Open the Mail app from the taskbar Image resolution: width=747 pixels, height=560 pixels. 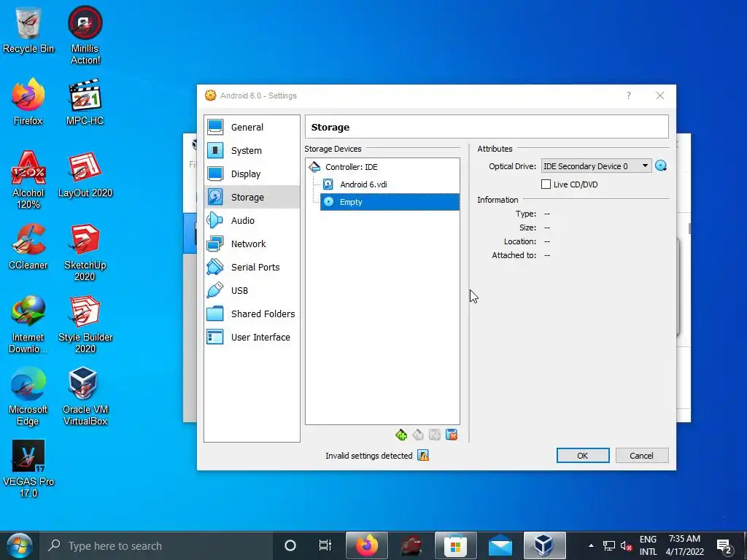pos(500,545)
